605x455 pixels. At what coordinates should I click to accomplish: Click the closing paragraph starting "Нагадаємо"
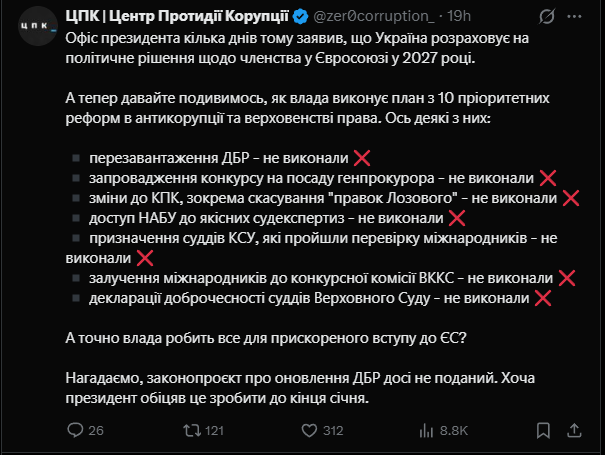pos(300,388)
